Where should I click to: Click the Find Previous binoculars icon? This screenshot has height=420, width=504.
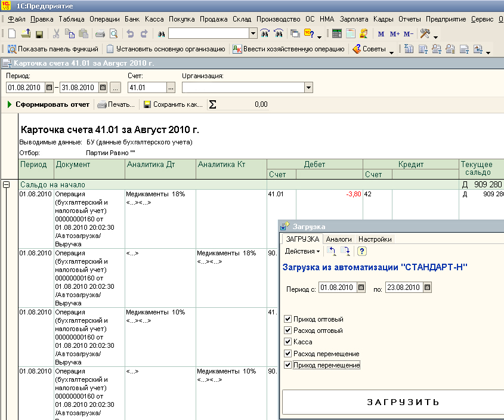tap(279, 33)
